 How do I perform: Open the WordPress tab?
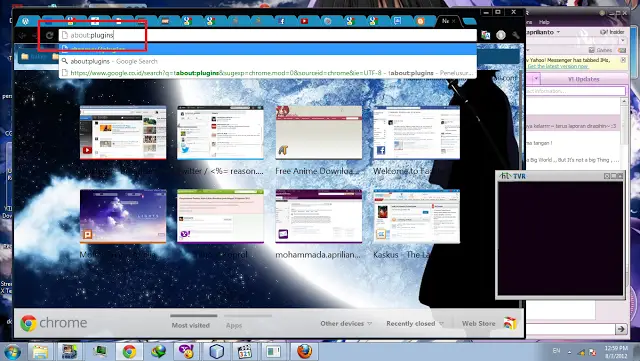coord(26,21)
